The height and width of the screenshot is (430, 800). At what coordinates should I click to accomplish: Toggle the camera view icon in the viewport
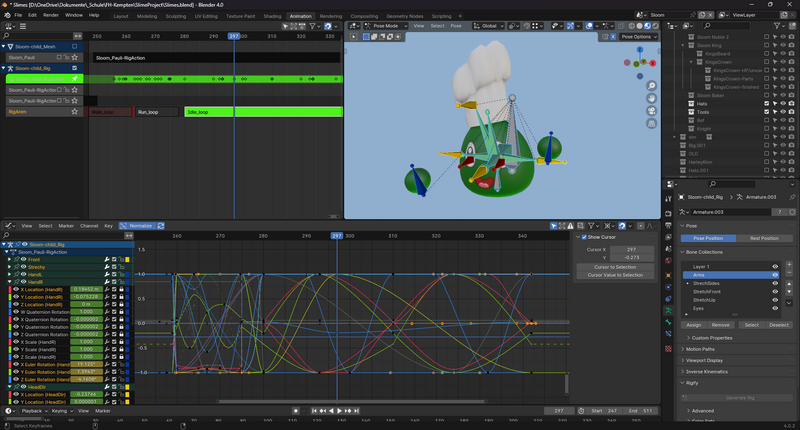652,112
